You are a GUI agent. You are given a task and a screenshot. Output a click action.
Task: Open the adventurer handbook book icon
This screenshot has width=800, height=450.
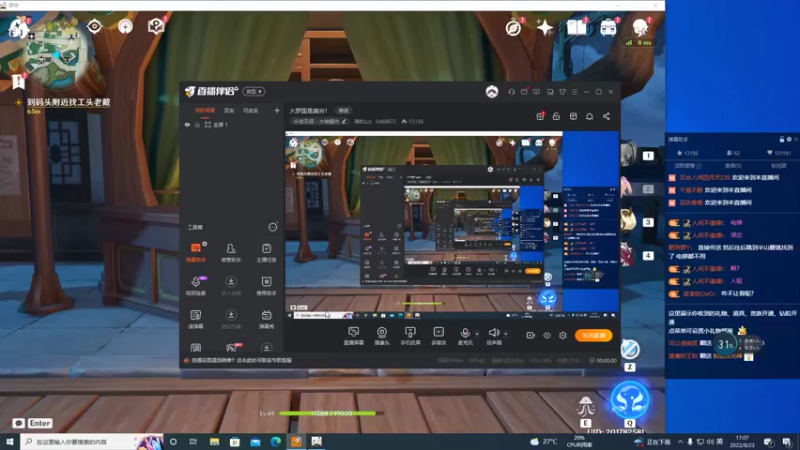pyautogui.click(x=577, y=27)
